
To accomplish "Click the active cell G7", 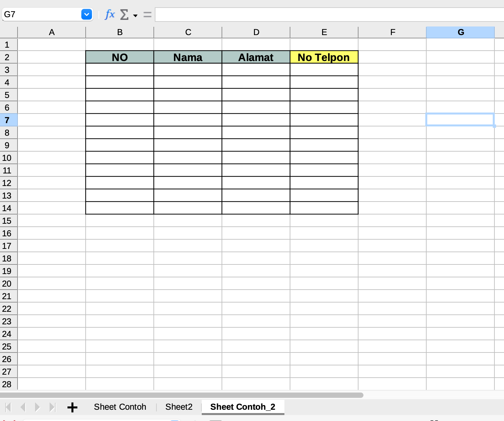I will click(x=460, y=120).
